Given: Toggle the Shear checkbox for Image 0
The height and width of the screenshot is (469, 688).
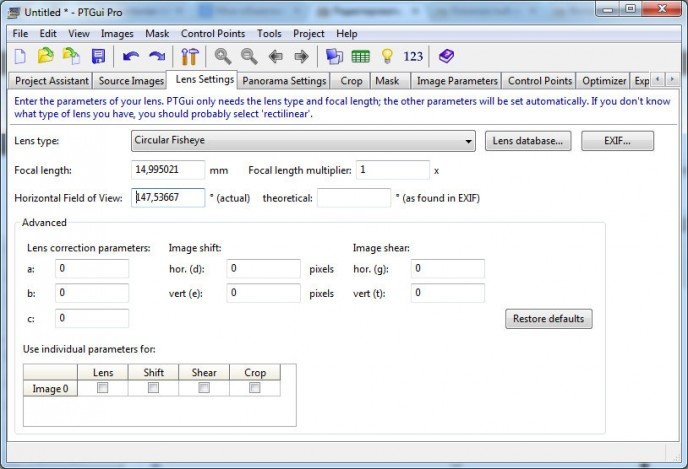Looking at the screenshot, I should pyautogui.click(x=204, y=388).
